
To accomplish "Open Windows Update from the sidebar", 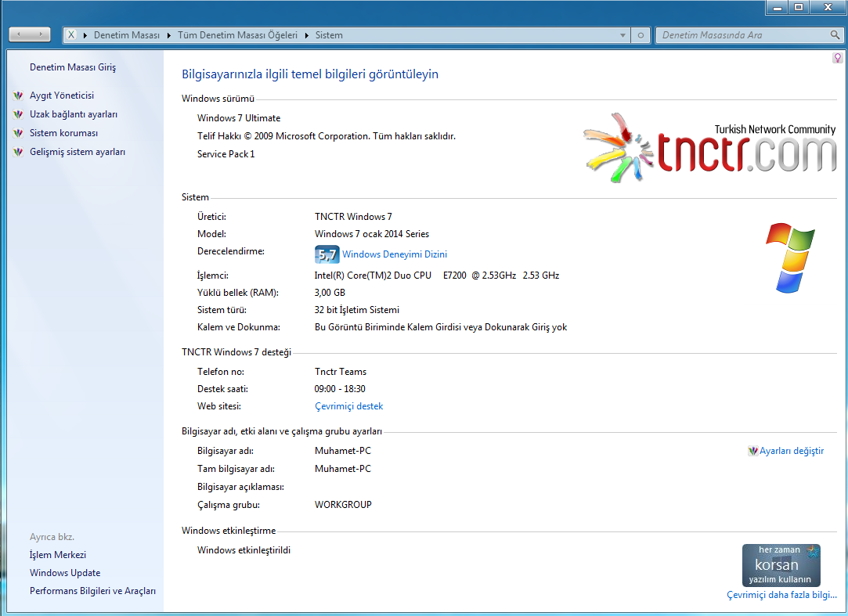I will pos(65,573).
